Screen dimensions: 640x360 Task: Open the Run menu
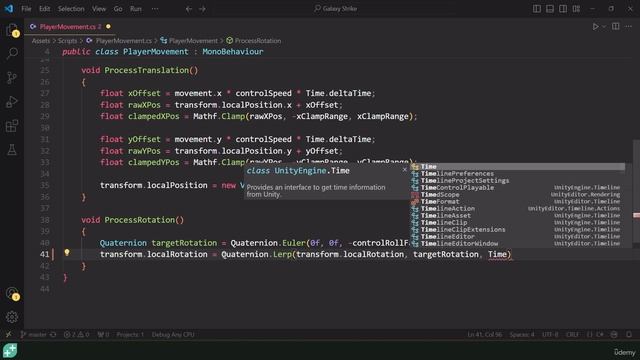click(x=136, y=9)
